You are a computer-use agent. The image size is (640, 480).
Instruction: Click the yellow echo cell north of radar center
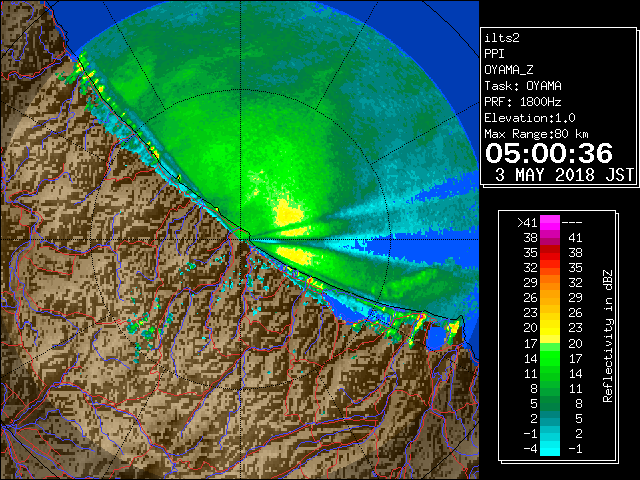pyautogui.click(x=288, y=213)
